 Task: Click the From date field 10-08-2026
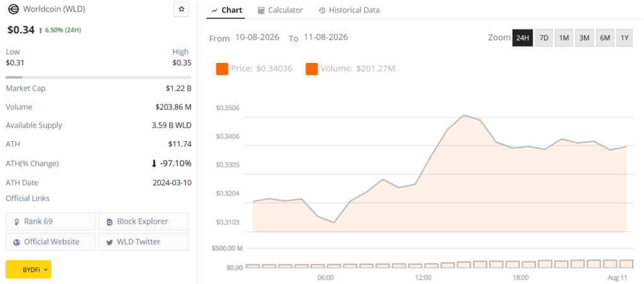point(257,37)
